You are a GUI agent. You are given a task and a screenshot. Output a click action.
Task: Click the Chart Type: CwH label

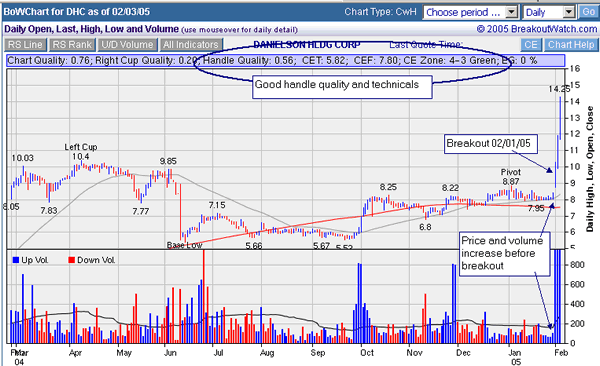380,12
